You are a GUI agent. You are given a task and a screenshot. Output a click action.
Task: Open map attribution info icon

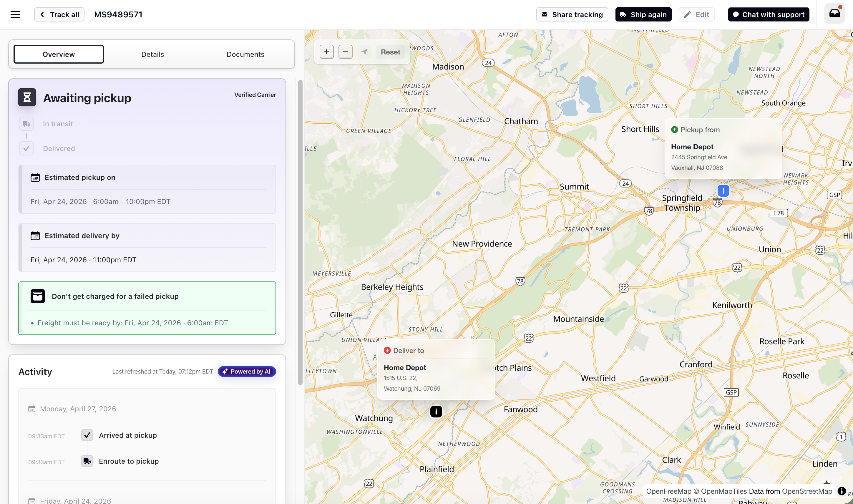842,491
